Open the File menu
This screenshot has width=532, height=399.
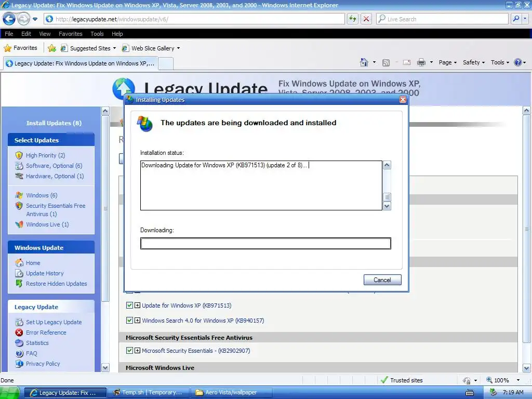9,34
